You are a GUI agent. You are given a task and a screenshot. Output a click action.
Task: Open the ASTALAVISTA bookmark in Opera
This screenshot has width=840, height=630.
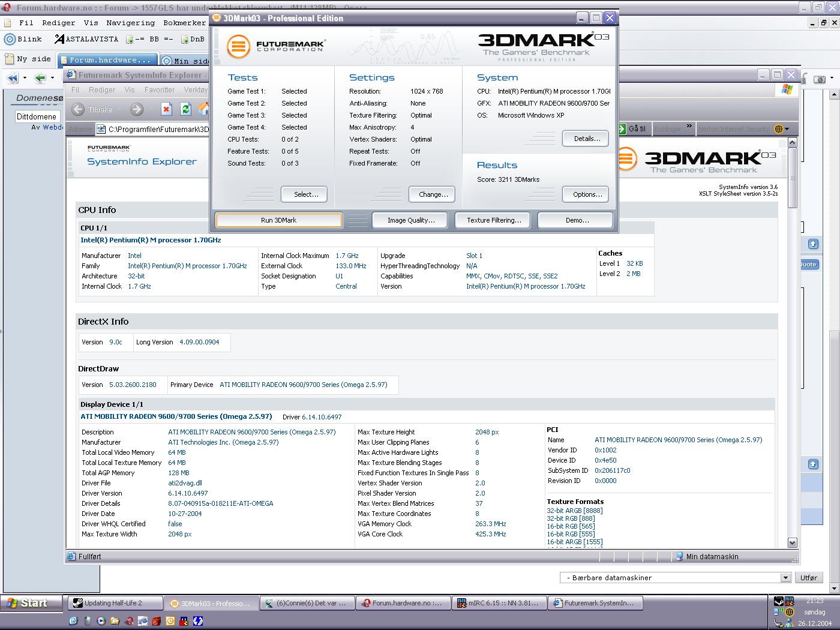pos(86,39)
